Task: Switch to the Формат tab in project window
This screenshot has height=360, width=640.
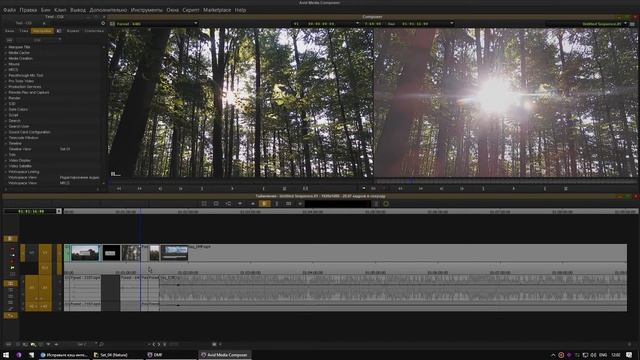Action: click(x=73, y=31)
